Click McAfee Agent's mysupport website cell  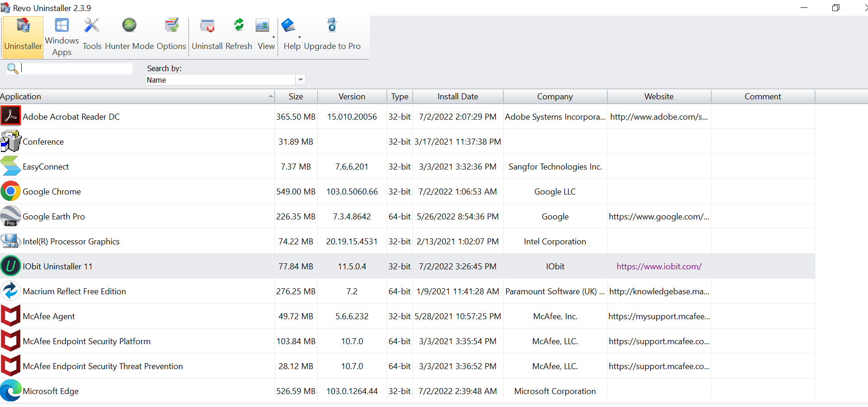[x=659, y=316]
